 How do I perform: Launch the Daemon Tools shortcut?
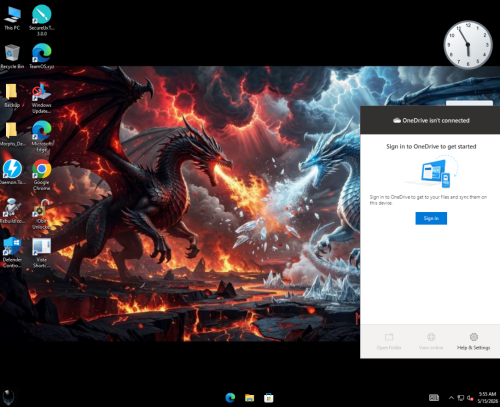tap(12, 172)
